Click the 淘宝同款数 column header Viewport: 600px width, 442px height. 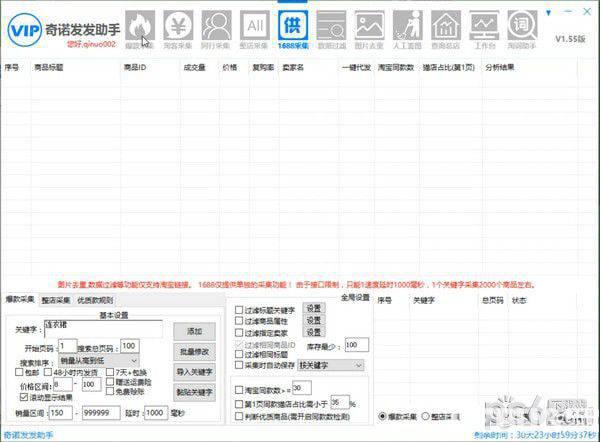396,68
